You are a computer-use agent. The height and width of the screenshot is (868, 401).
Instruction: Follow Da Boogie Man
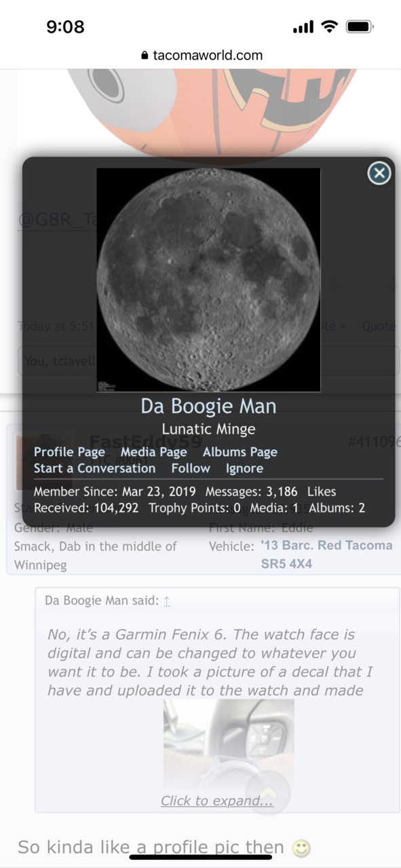pos(190,468)
